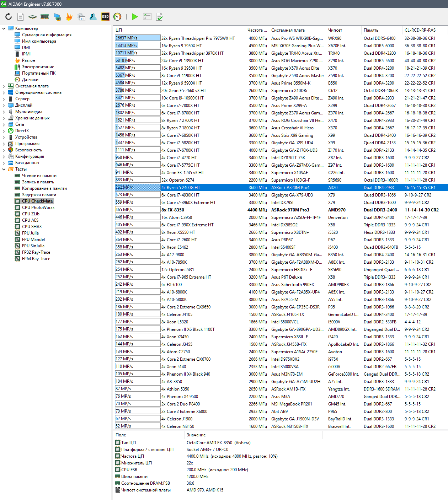Sort by the Частота column header
Screen dimensions: 448x500
[x=256, y=30]
